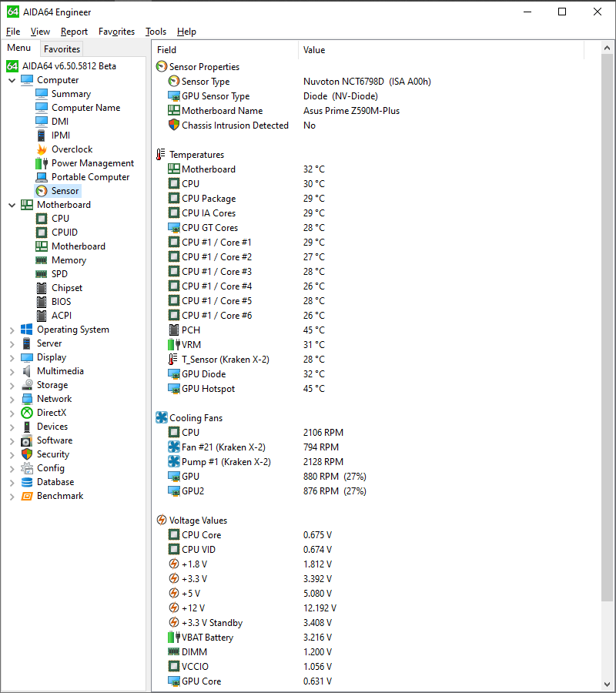Select the Voltage Values lightning icon
The height and width of the screenshot is (693, 616).
pyautogui.click(x=162, y=521)
